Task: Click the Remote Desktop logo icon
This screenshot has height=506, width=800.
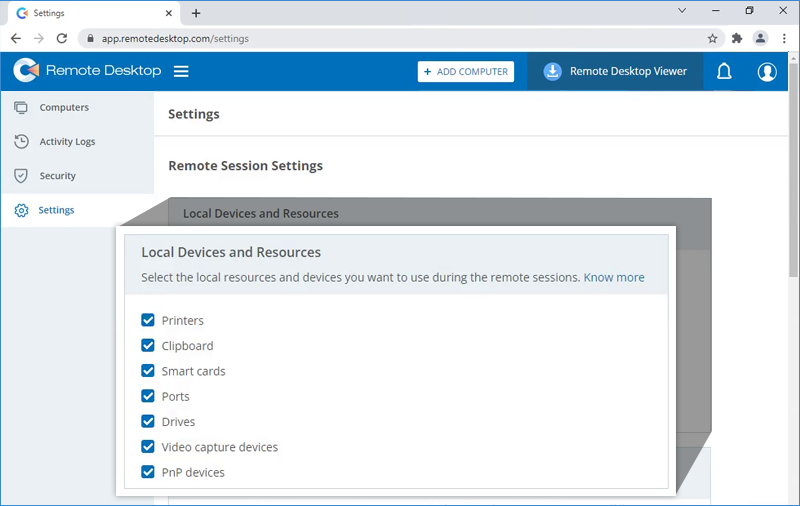Action: click(x=26, y=71)
